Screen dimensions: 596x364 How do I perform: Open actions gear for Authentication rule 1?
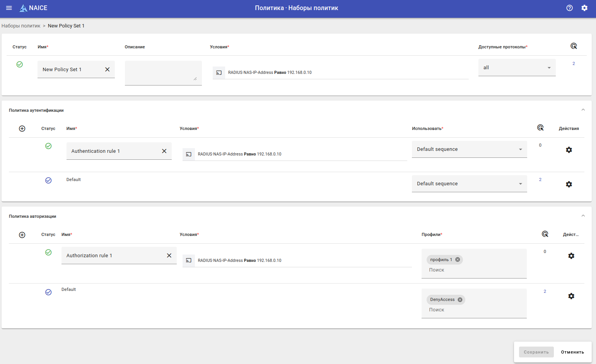tap(569, 150)
